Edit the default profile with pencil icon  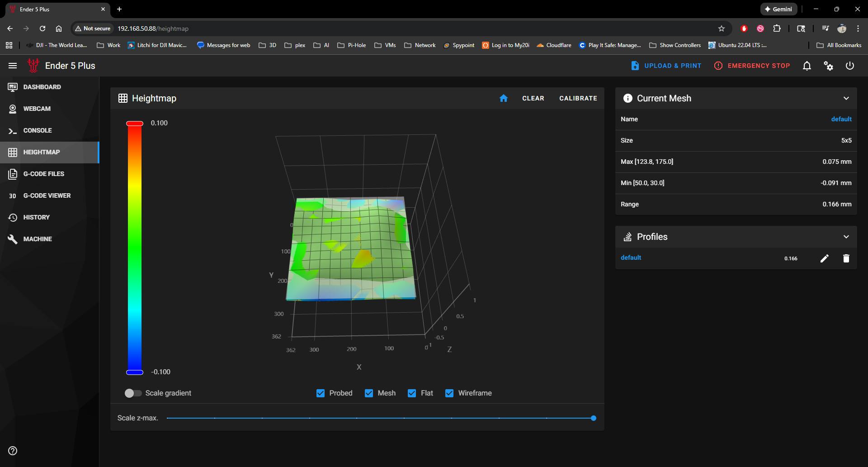pyautogui.click(x=824, y=258)
